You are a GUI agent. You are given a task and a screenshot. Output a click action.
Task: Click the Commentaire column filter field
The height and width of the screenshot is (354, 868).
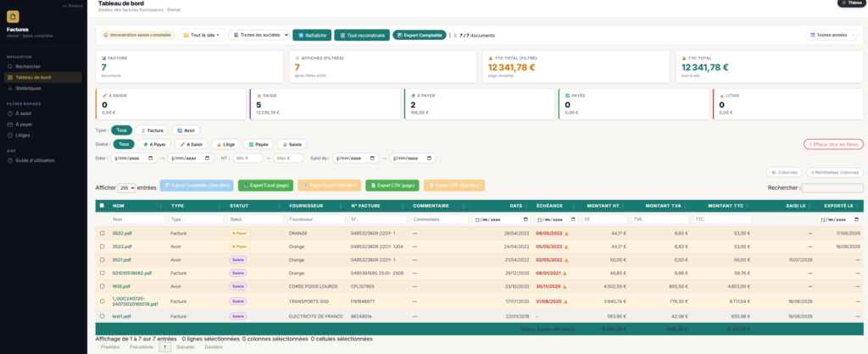point(440,219)
